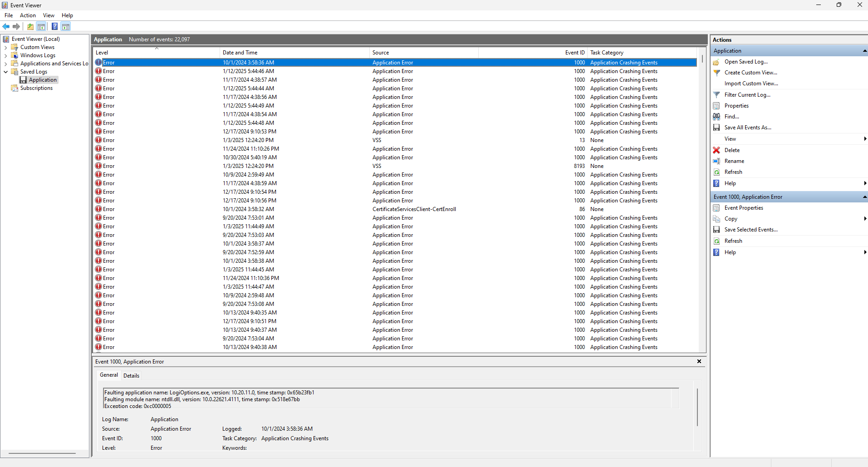Click Save All Events As action

point(748,128)
